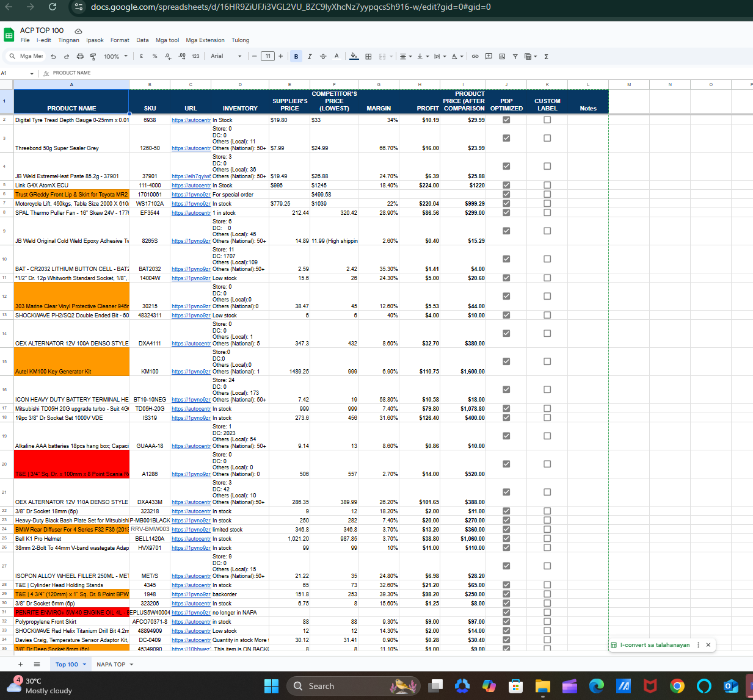Open the I-edit menu
The image size is (753, 700).
tap(44, 40)
